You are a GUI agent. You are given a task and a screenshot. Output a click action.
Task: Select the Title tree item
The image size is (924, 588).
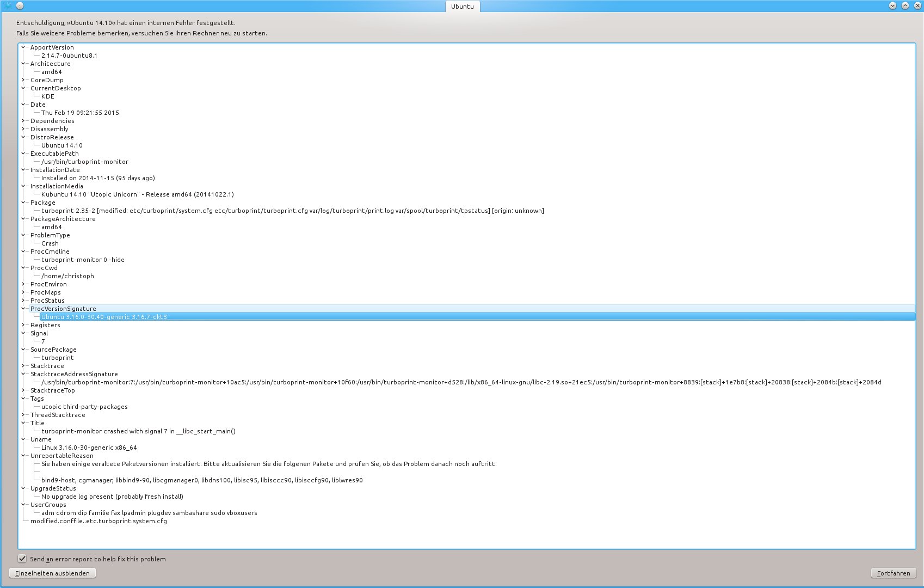tap(38, 423)
